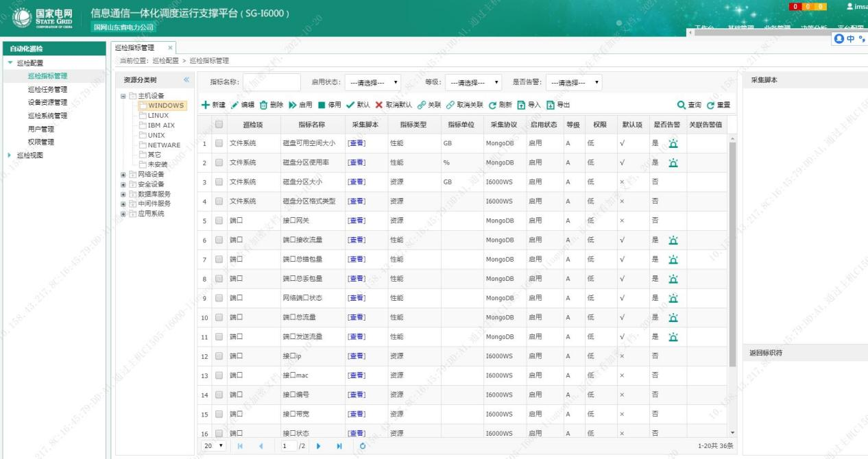Click alarm bell icon for 磁盘可用空间大小 row
This screenshot has height=459, width=868.
[x=673, y=144]
